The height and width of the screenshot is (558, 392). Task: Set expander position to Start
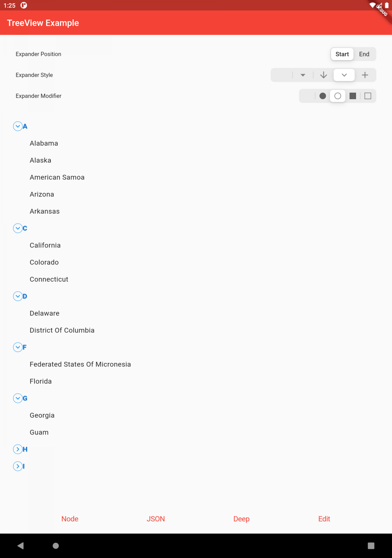tap(342, 54)
